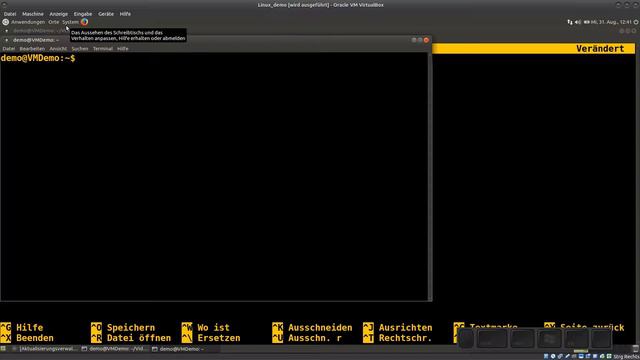Switch to demo@VMDemo: ~ taskbar window
The height and width of the screenshot is (360, 640).
(x=184, y=349)
